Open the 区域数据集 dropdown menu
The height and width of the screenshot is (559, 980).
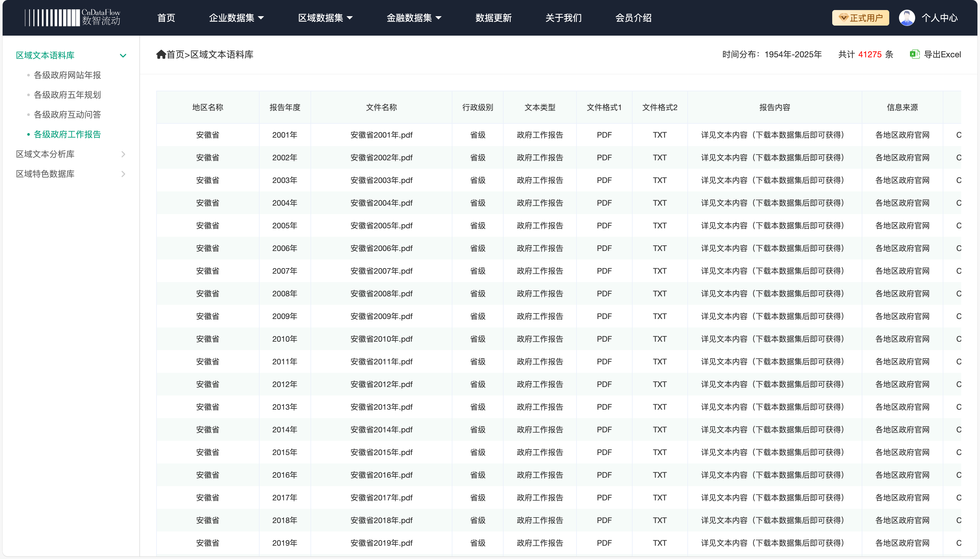click(x=325, y=18)
